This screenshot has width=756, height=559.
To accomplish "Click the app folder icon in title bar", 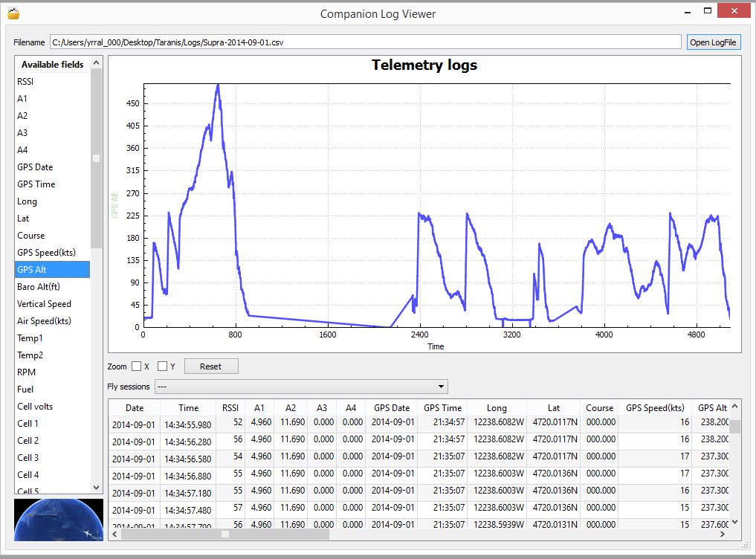I will 13,13.
